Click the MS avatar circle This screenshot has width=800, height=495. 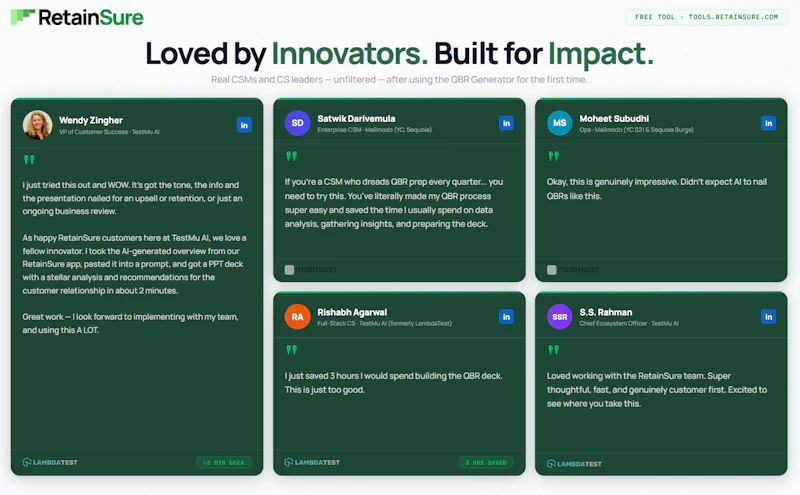tap(560, 123)
